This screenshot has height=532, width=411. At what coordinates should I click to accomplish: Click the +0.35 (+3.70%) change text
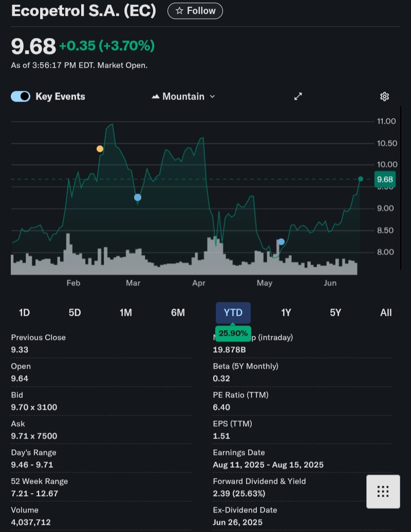[107, 46]
